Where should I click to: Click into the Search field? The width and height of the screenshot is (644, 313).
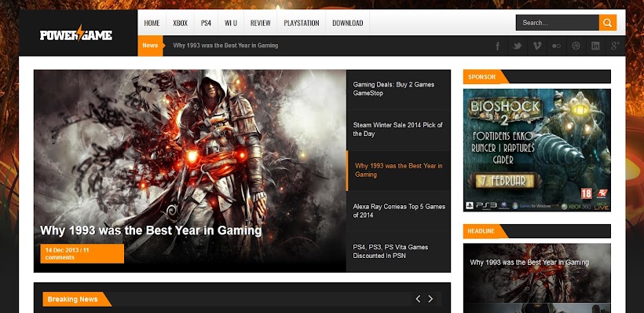(558, 23)
